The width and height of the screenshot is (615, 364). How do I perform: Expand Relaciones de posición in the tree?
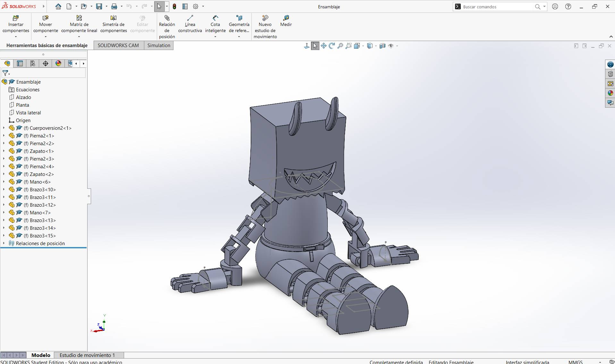tap(4, 243)
